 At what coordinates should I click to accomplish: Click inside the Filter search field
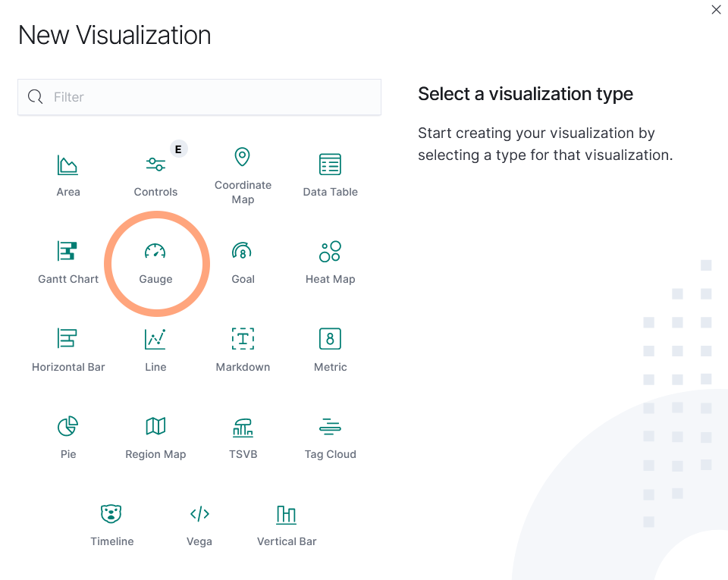point(212,97)
